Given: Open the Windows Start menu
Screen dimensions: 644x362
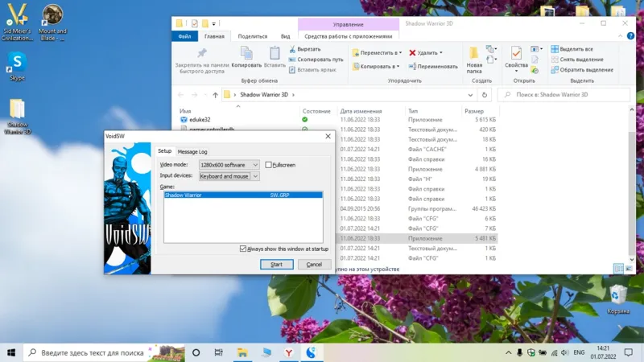Looking at the screenshot, I should pos(11,352).
